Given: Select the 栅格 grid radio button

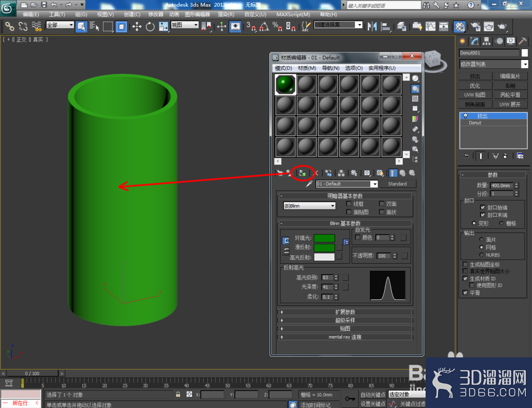Looking at the screenshot, I should (x=502, y=223).
